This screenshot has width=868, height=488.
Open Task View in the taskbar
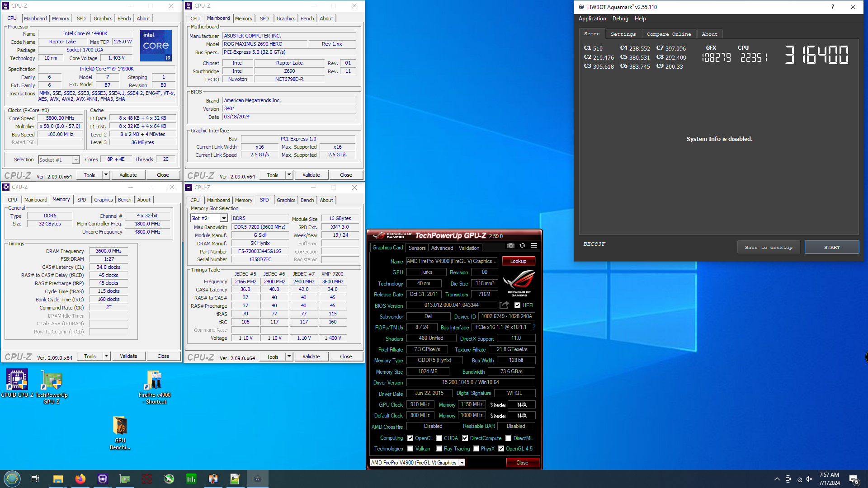click(35, 479)
